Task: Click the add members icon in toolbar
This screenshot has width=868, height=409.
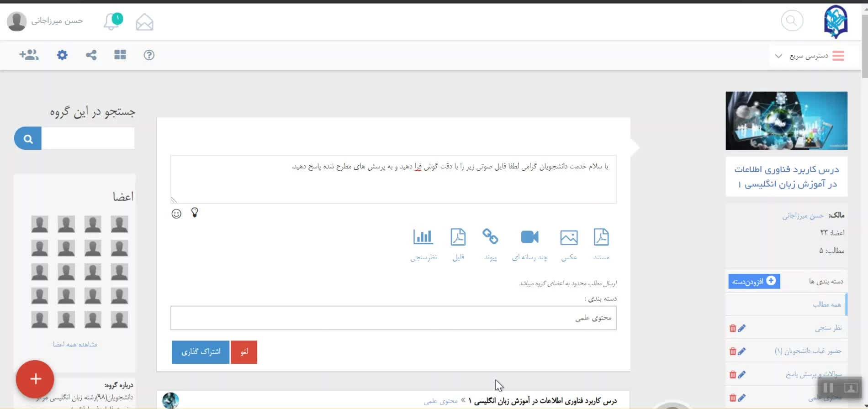Action: coord(29,55)
